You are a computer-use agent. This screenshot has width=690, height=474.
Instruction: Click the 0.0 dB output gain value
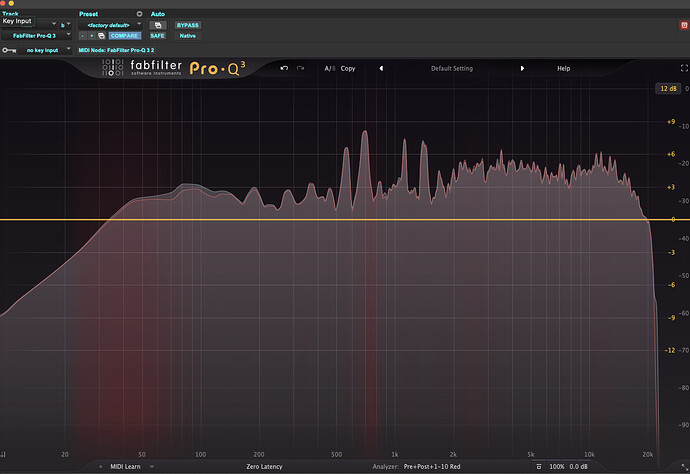(x=578, y=467)
